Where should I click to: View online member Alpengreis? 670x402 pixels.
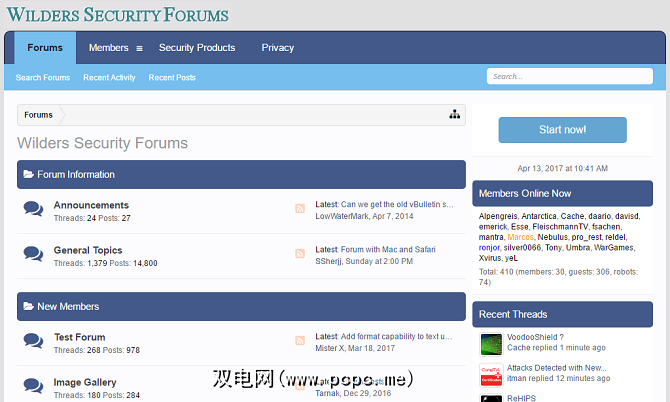498,216
